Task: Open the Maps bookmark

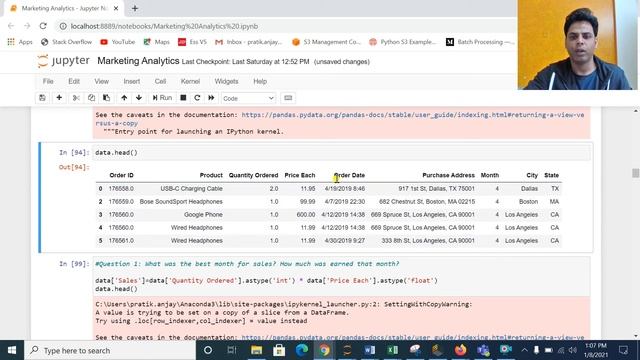Action: [157, 42]
